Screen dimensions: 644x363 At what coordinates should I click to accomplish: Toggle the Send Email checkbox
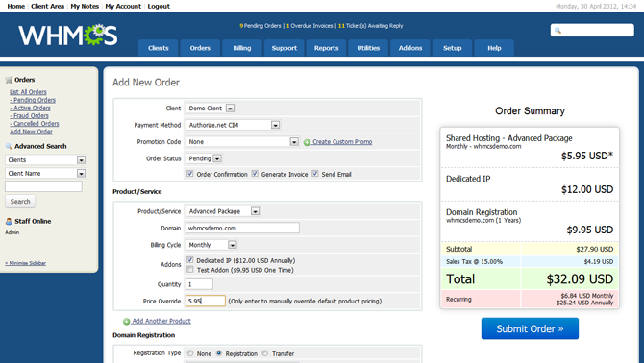[x=315, y=174]
